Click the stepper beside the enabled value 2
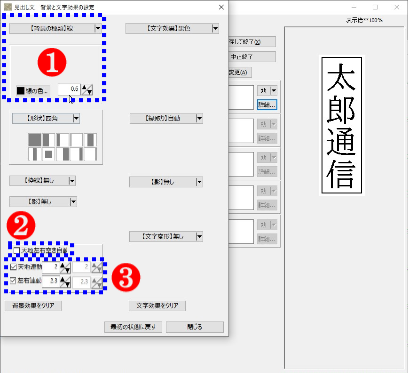408x373 pixels. pyautogui.click(x=65, y=267)
